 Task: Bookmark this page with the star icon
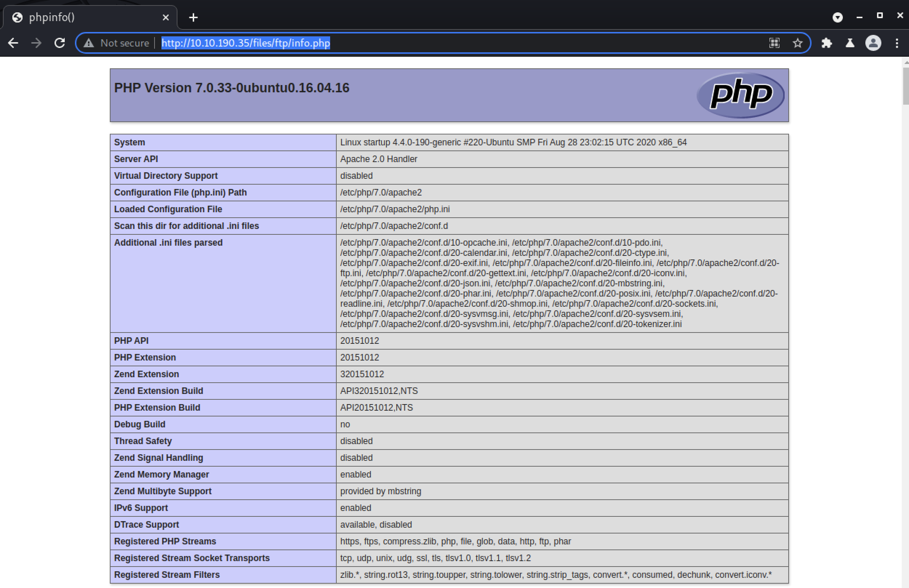click(x=797, y=43)
